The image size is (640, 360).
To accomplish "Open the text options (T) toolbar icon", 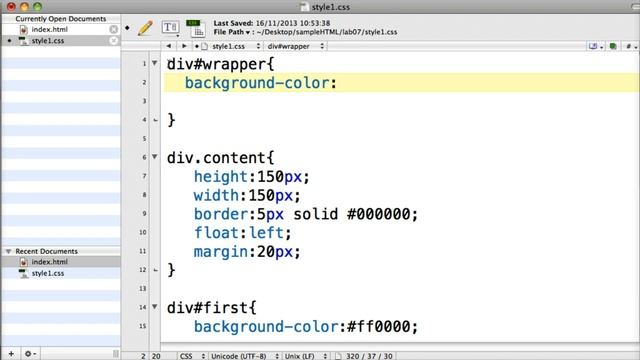I will [x=170, y=27].
